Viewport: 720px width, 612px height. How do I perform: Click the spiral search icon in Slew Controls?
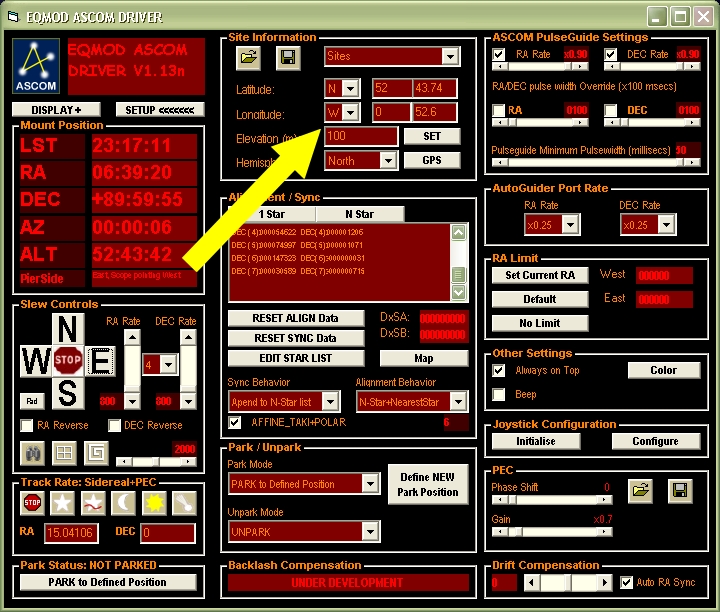click(96, 454)
